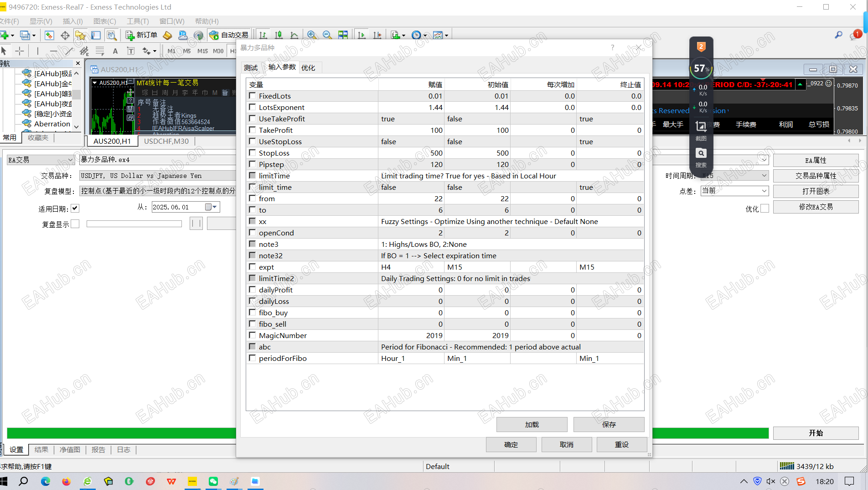868x490 pixels.
Task: Open MetaEditor yellow book icon
Action: click(167, 35)
